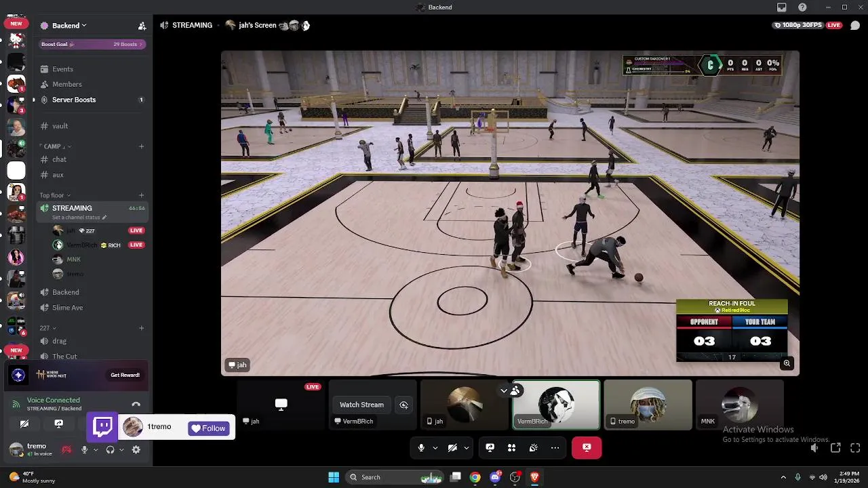This screenshot has height=488, width=868.
Task: Open camera options arrow in call bar
Action: point(467,447)
